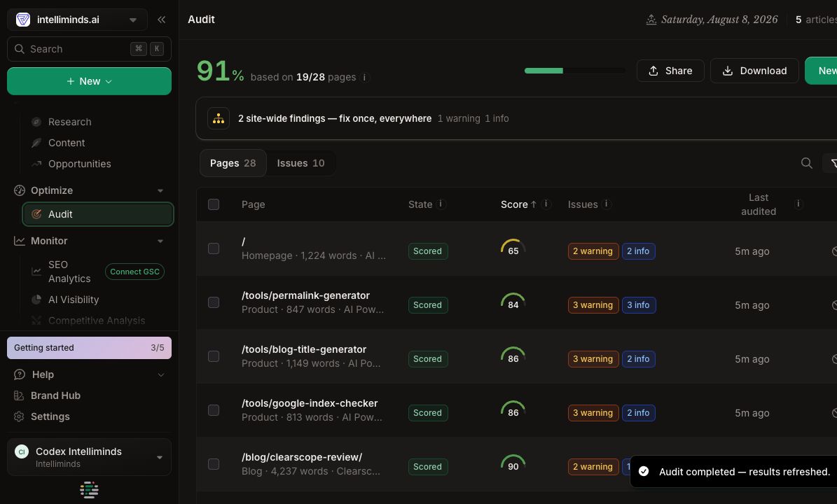837x504 pixels.
Task: Click the SEO Analytics icon
Action: click(x=36, y=272)
